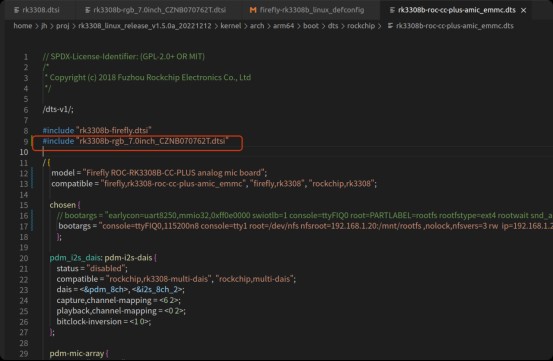Open 'boot' breadcrumb segment
Viewport: 553px width, 361px height.
tap(311, 26)
